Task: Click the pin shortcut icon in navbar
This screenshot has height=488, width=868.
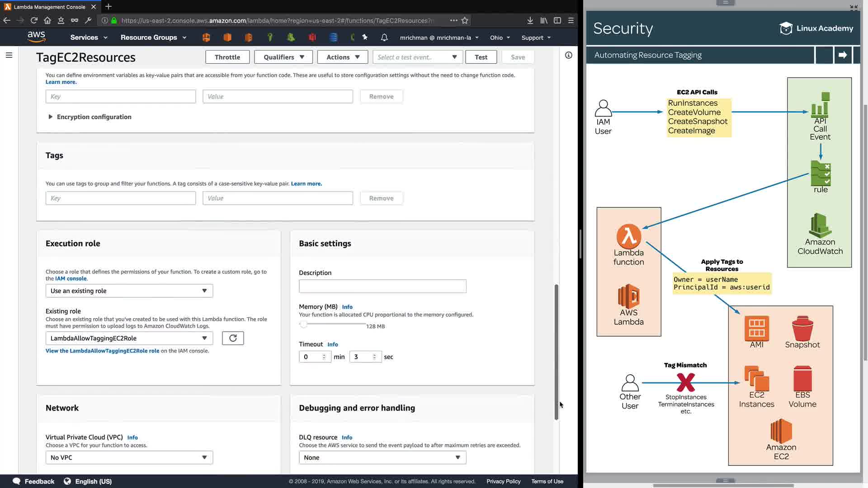Action: pos(365,38)
